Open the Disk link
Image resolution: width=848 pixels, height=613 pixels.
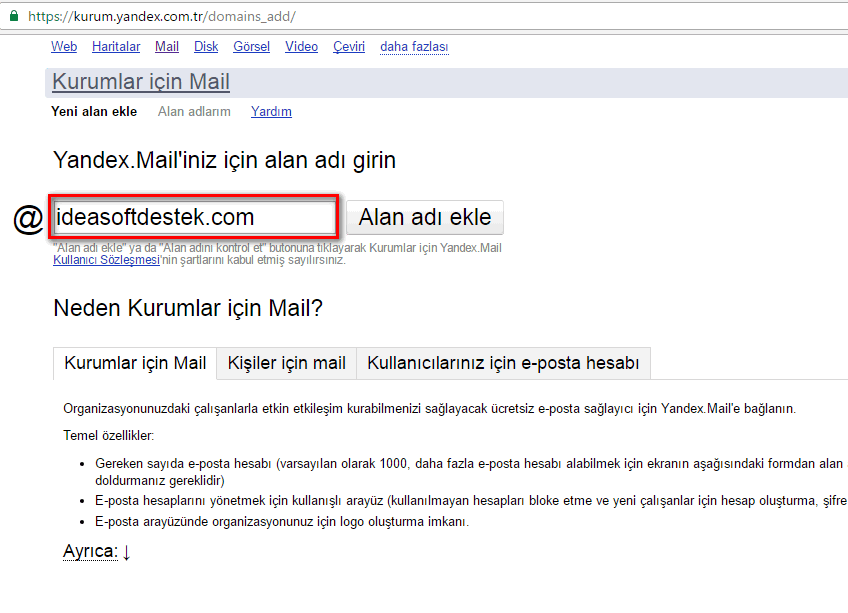click(206, 47)
